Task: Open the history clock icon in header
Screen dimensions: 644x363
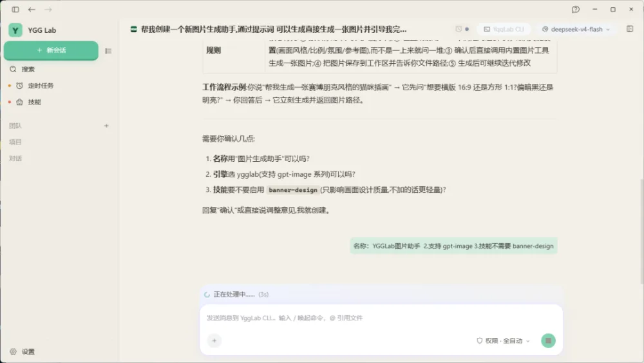Action: tap(459, 29)
